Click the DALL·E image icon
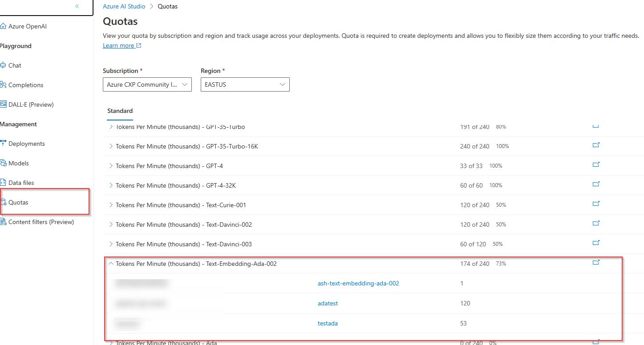This screenshot has width=644, height=345. (3, 104)
